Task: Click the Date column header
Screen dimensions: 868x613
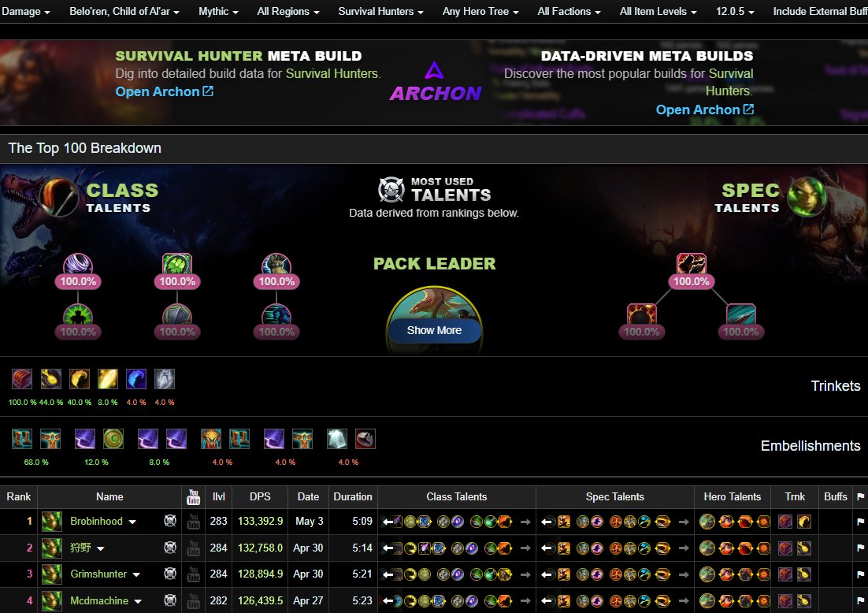Action: [308, 496]
